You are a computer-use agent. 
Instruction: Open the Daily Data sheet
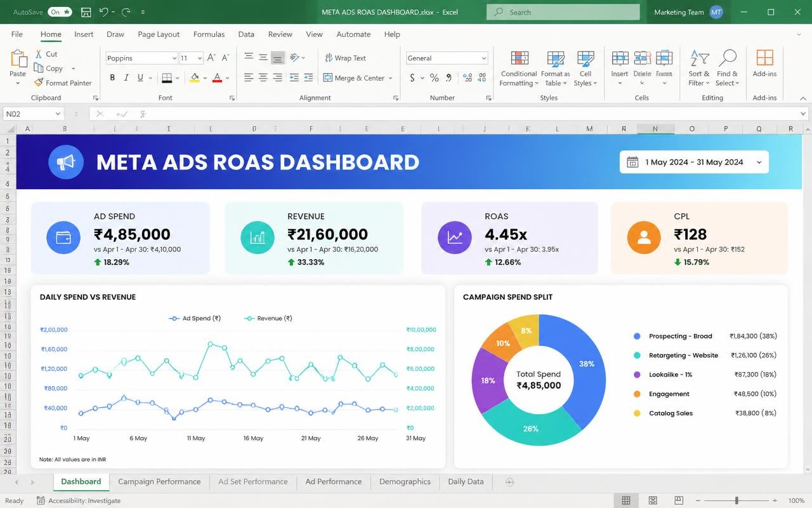[466, 481]
